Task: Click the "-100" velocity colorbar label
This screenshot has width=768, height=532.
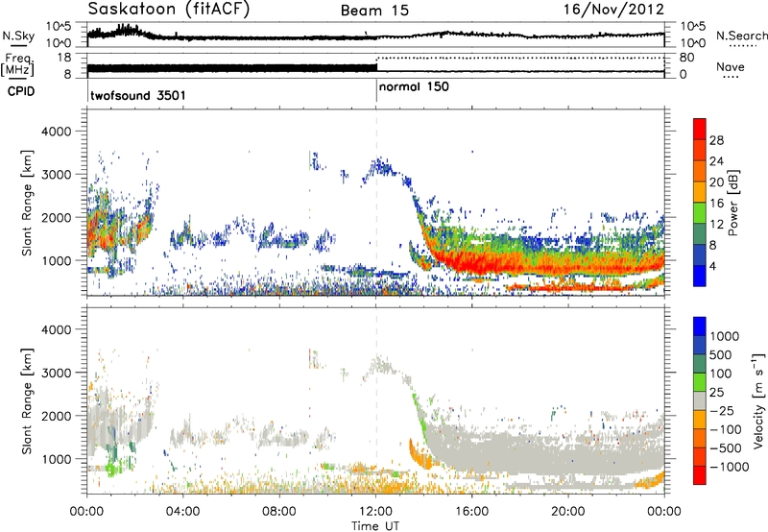Action: point(726,429)
